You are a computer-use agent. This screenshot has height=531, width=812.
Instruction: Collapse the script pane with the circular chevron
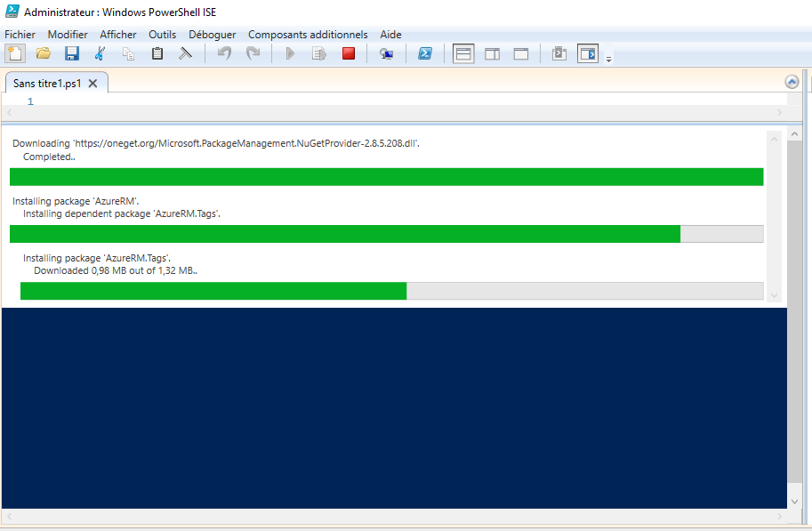[792, 81]
